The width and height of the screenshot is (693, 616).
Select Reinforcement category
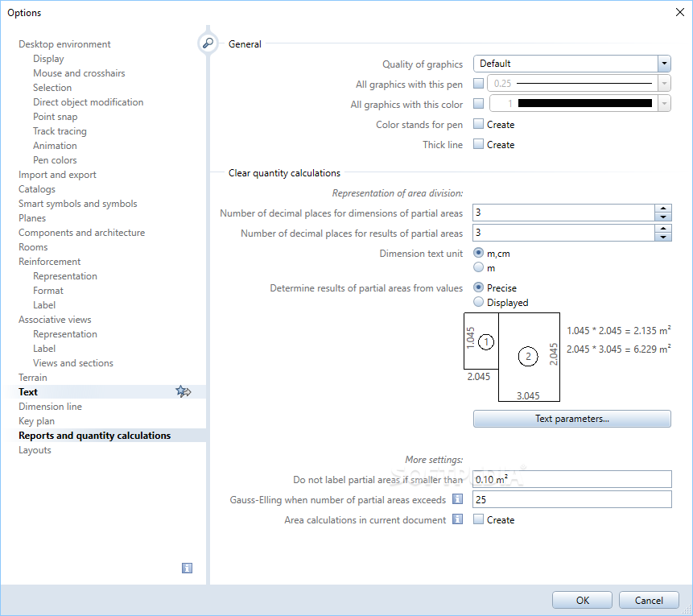(50, 262)
